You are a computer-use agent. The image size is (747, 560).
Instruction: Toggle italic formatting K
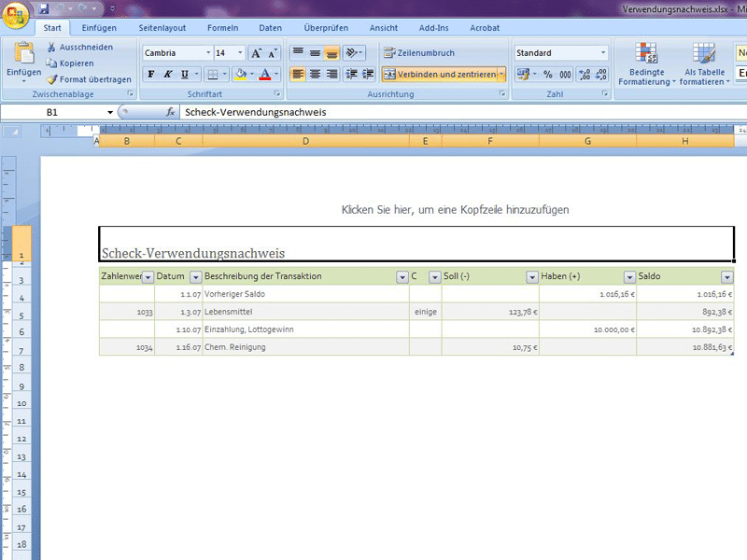(168, 75)
